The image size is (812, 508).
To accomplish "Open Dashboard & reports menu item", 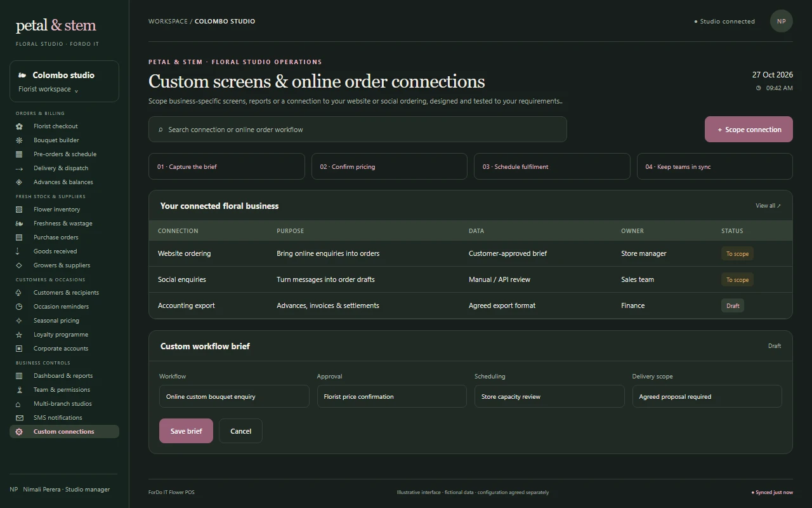I will click(64, 376).
